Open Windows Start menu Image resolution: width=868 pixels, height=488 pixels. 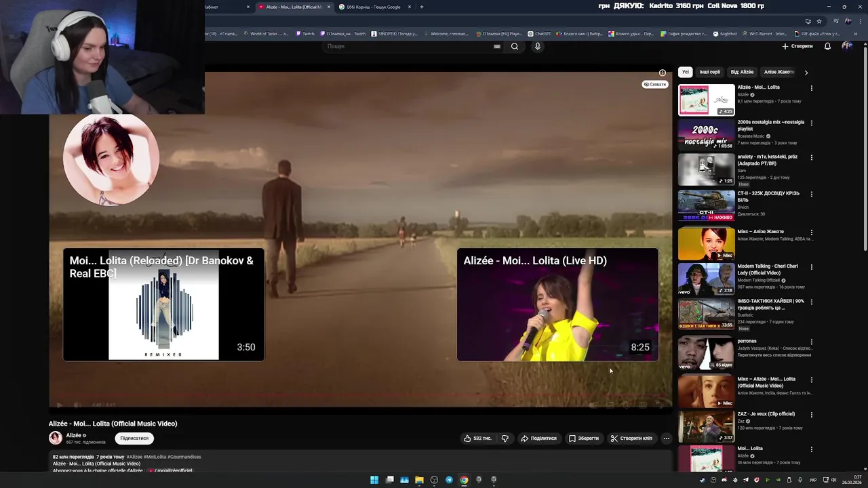pyautogui.click(x=374, y=480)
